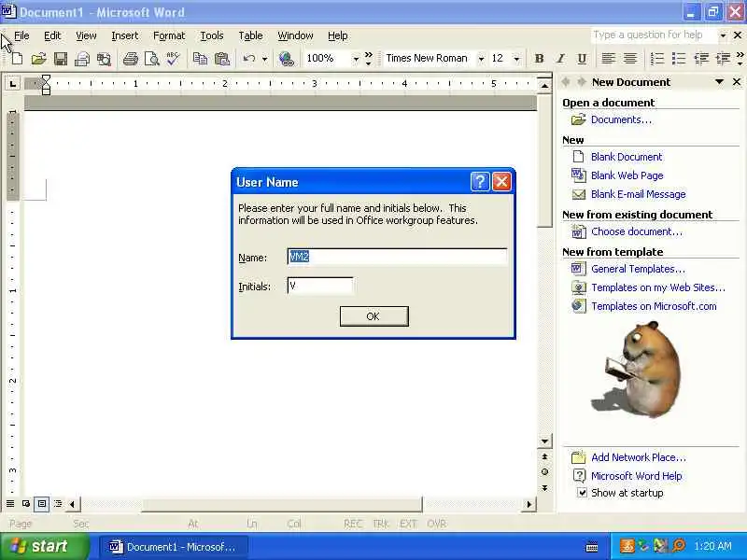Apply underline formatting
This screenshot has width=747, height=560.
pos(582,59)
